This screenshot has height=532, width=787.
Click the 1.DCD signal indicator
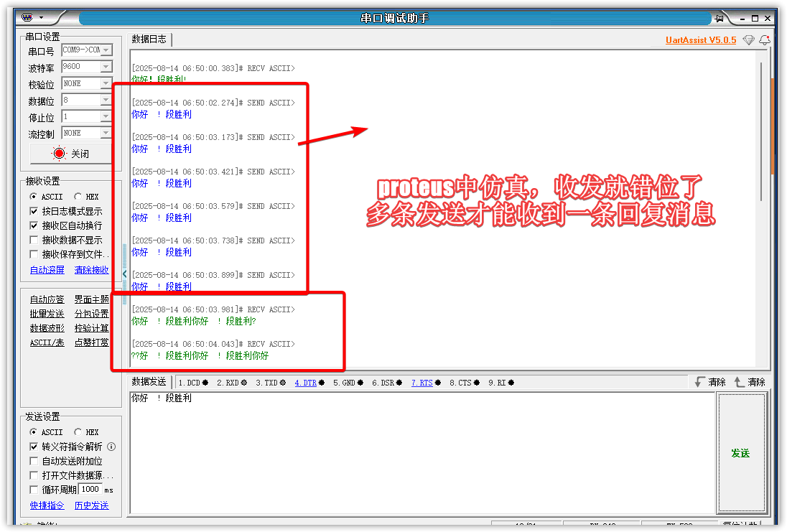coord(193,383)
